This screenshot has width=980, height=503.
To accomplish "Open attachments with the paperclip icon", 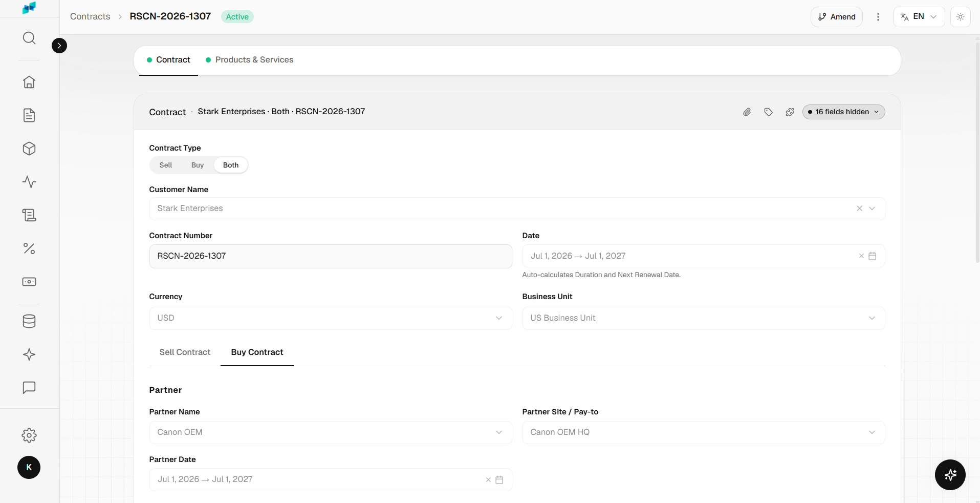I will (x=747, y=112).
